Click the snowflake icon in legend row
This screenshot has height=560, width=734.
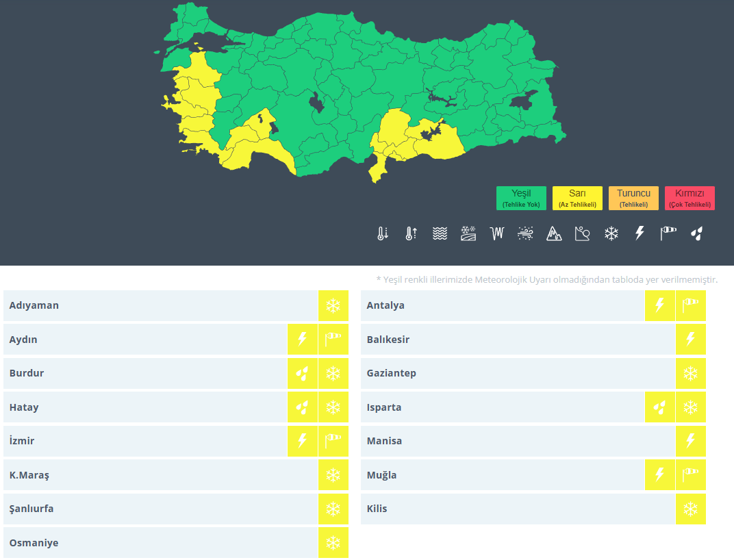(611, 233)
